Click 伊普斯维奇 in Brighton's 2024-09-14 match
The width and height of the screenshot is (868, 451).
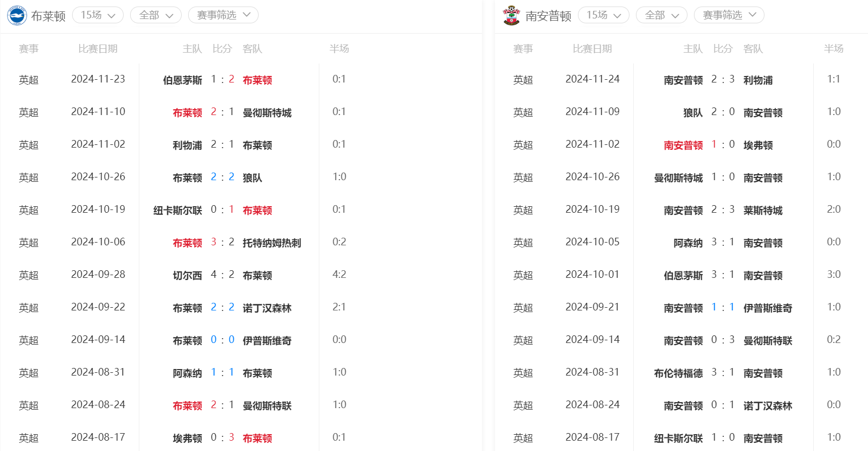click(x=267, y=341)
